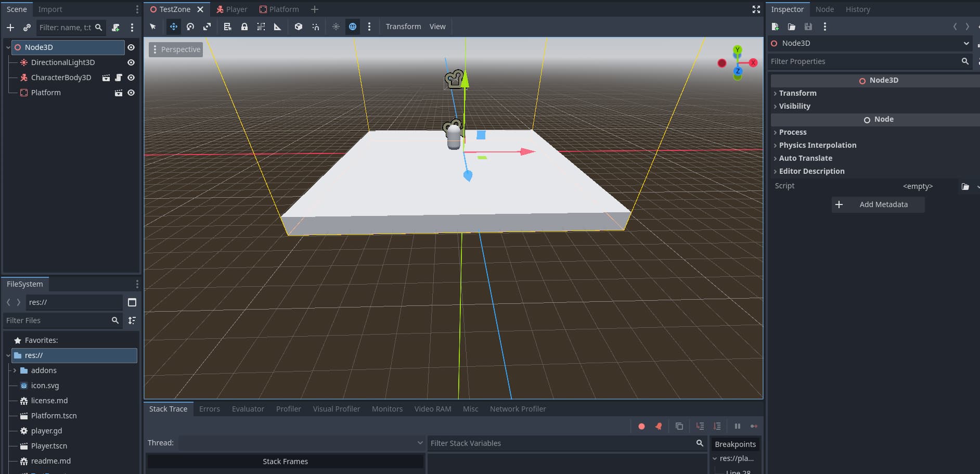
Task: Select the Scale mode tool
Action: coord(207,27)
